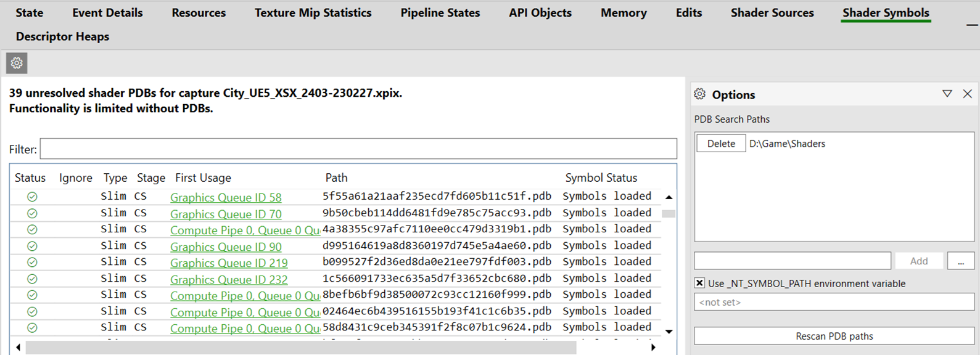This screenshot has height=355, width=980.
Task: Click status check icon in the 02464ec6 pdb row
Action: click(32, 312)
